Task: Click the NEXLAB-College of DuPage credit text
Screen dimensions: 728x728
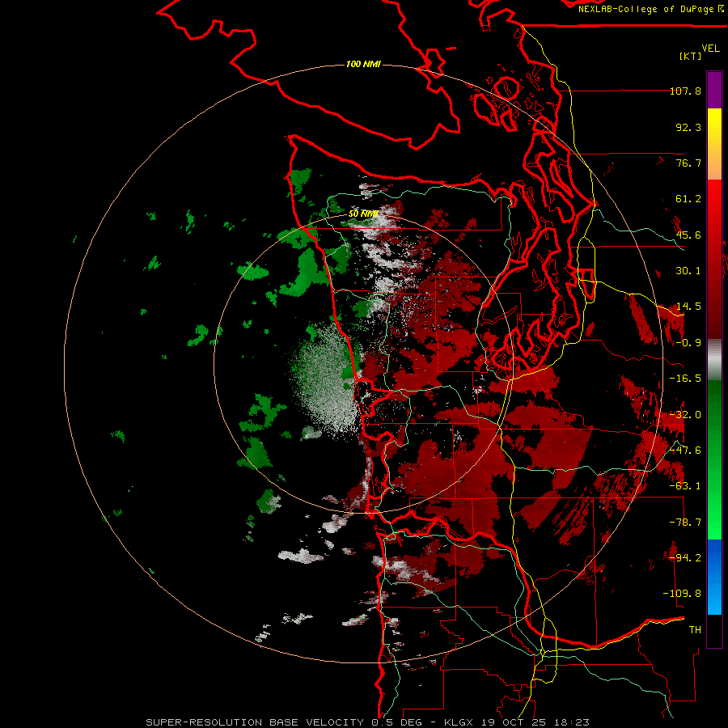Action: click(650, 9)
